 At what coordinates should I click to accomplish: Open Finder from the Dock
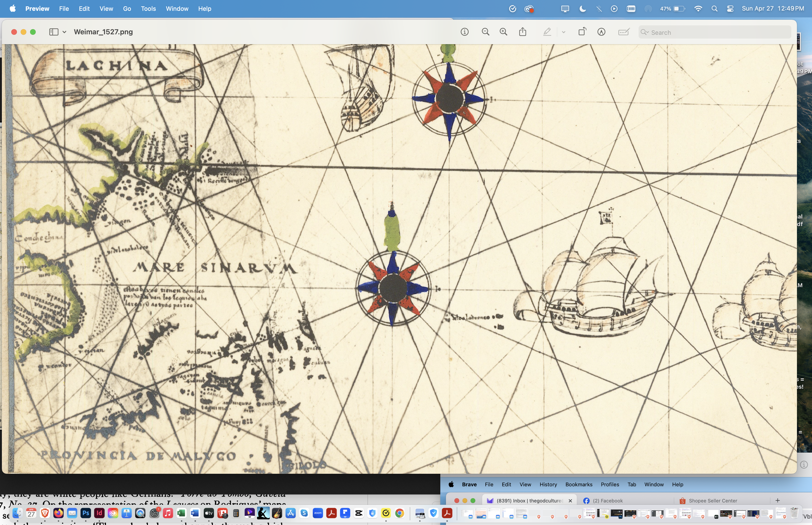pyautogui.click(x=17, y=513)
